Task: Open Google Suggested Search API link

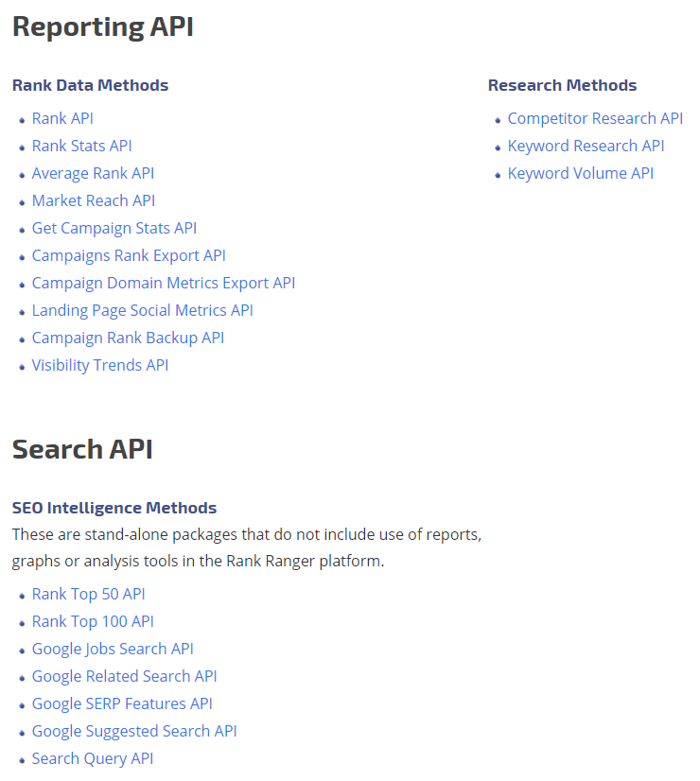Action: pyautogui.click(x=134, y=731)
